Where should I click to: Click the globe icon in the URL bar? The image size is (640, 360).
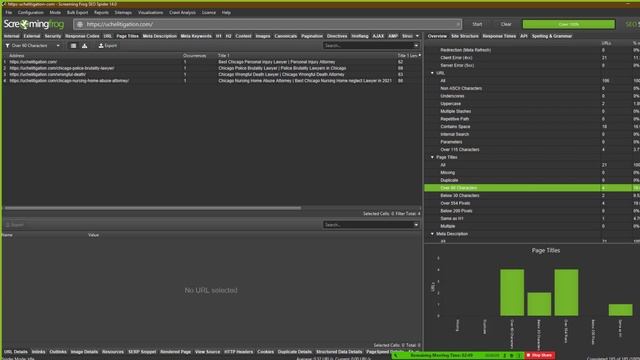80,24
